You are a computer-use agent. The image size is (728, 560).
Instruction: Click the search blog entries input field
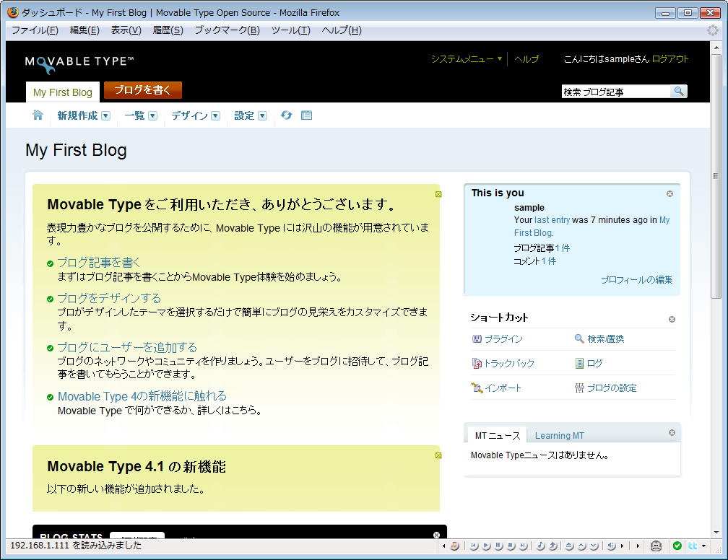(615, 92)
